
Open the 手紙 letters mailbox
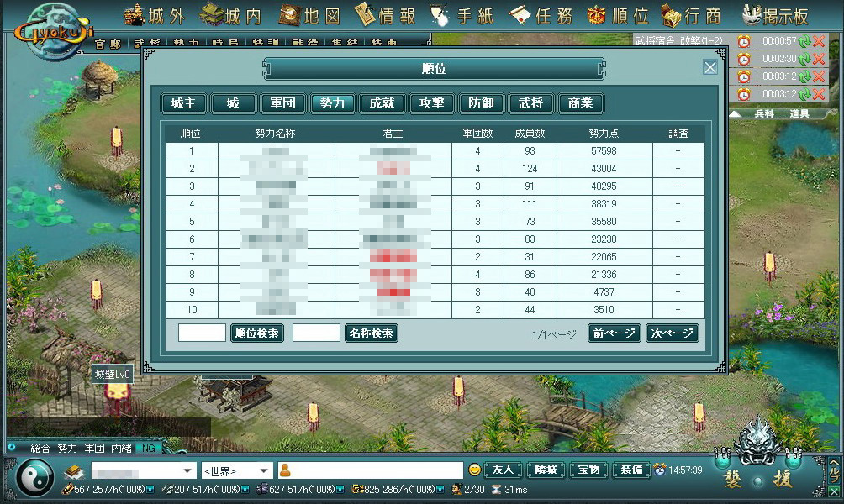point(462,16)
